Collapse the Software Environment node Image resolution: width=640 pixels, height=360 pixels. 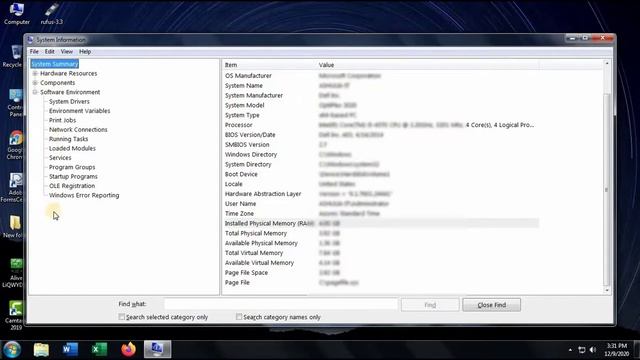click(x=35, y=92)
